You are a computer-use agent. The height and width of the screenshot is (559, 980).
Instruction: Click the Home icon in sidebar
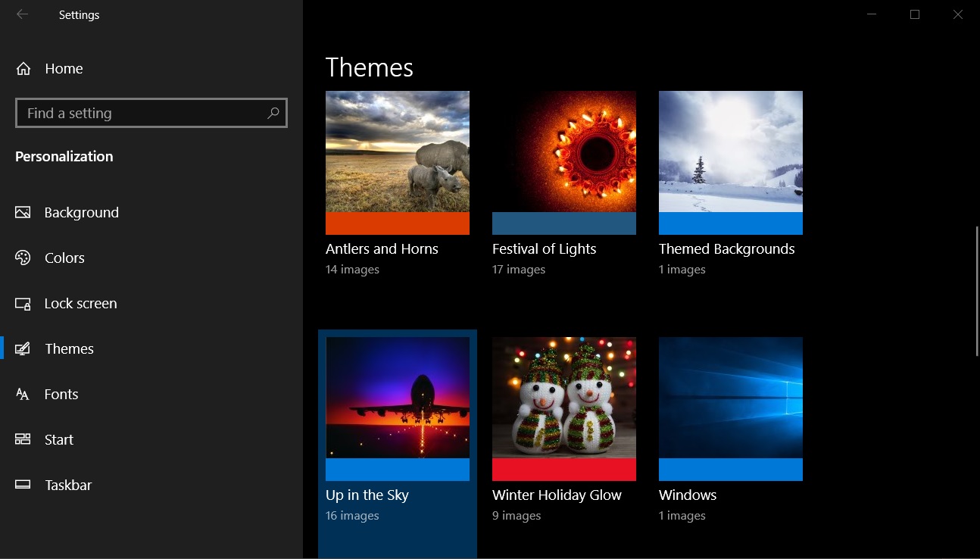click(23, 69)
